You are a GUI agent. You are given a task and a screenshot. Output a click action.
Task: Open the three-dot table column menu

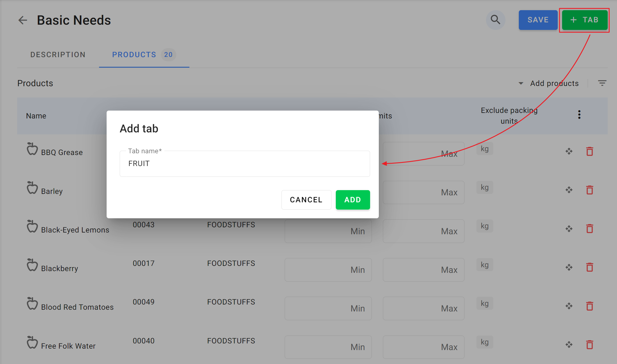[x=579, y=115]
